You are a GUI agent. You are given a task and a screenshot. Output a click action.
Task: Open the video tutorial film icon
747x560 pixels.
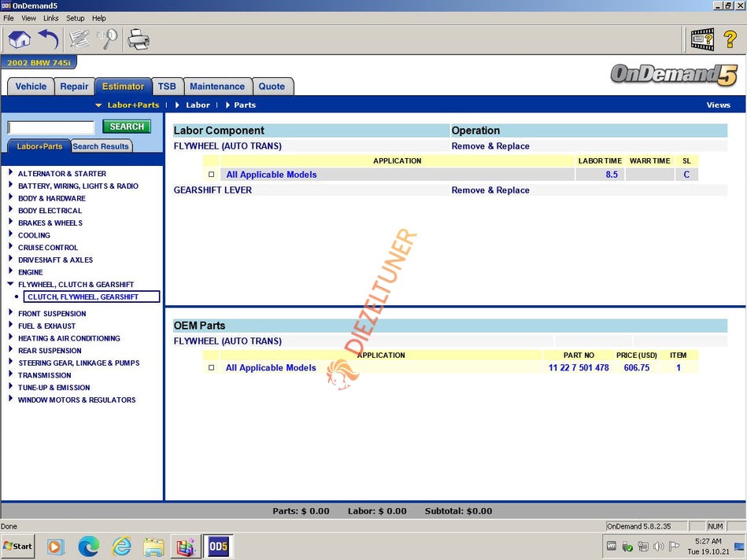(x=702, y=39)
